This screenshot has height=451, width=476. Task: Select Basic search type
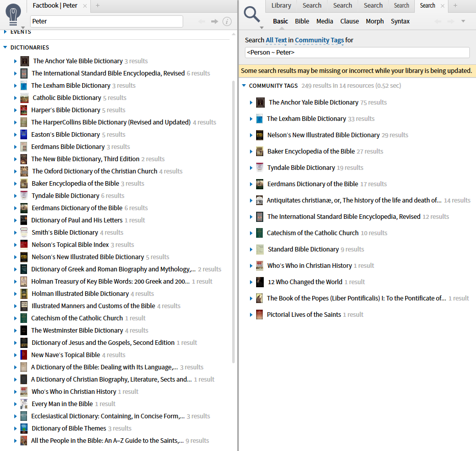(x=280, y=21)
